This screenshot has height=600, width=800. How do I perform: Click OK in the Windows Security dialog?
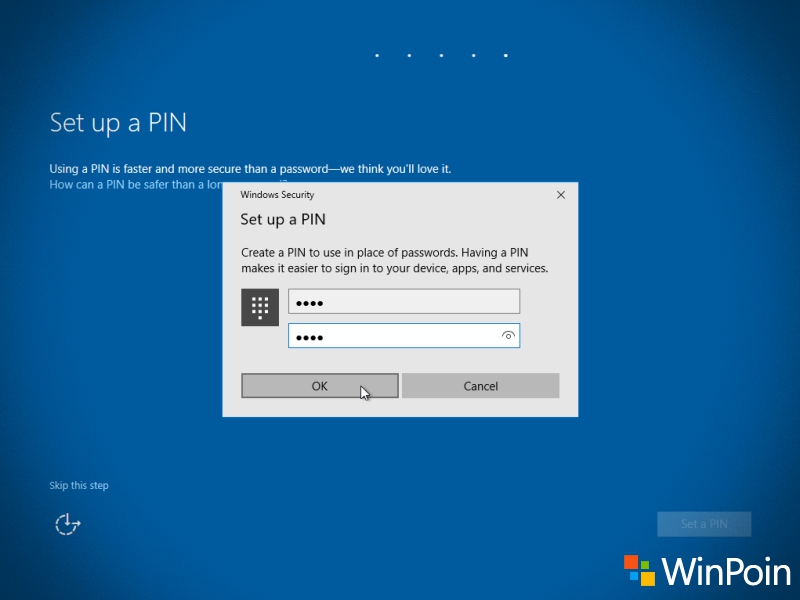(319, 386)
